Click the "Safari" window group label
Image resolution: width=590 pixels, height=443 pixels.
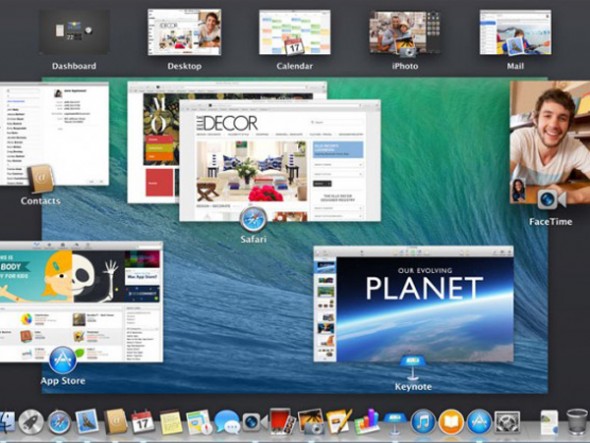point(253,239)
